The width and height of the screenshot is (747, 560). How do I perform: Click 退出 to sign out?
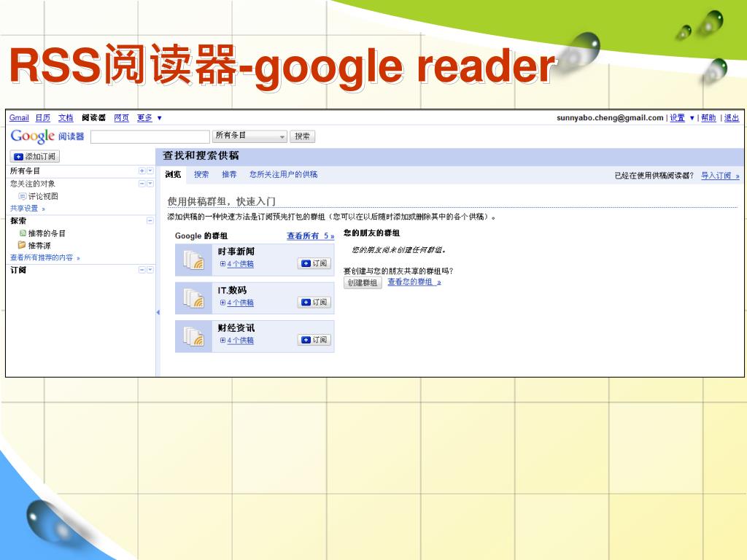[732, 117]
